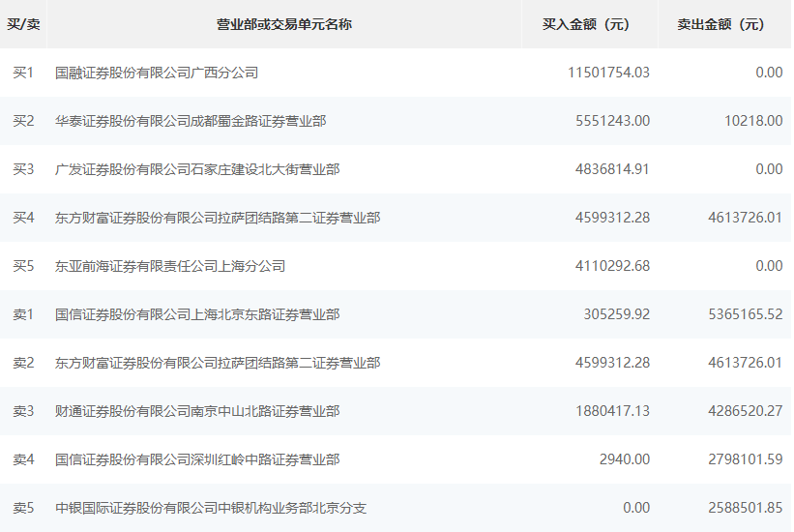
Task: Open 广发证券石家庄建设北大街营业部
Action: (197, 169)
